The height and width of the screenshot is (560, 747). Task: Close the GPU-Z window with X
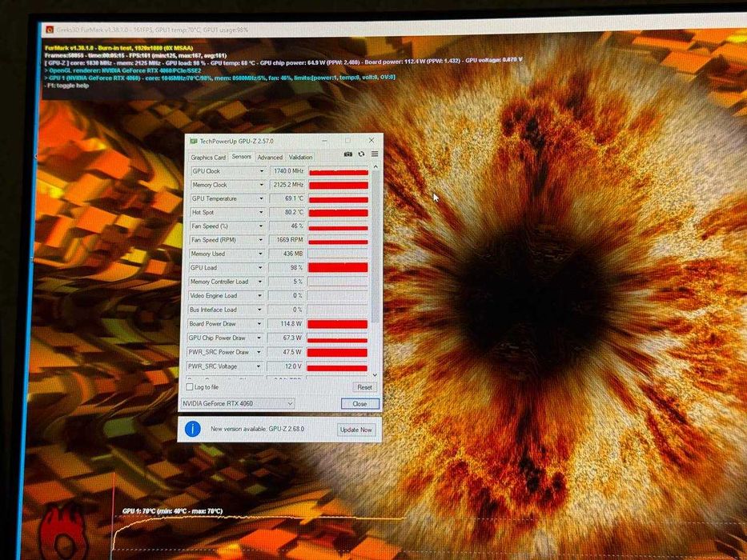coord(371,140)
